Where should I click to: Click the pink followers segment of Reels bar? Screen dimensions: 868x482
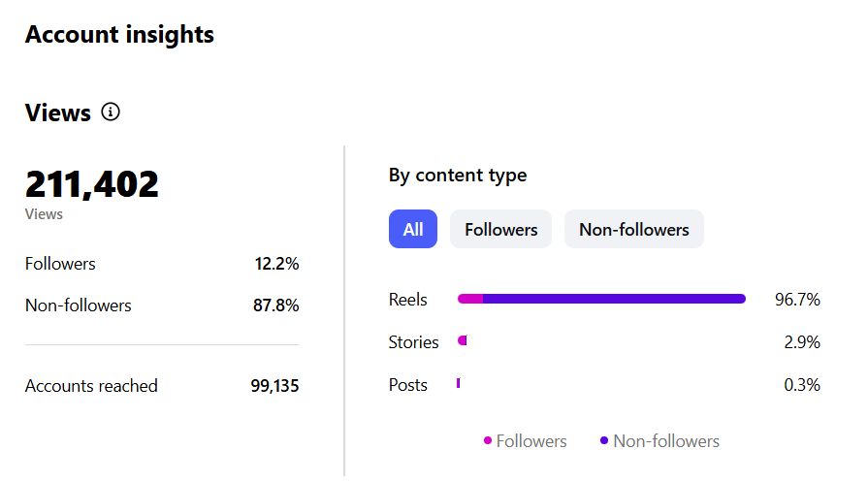[x=470, y=299]
